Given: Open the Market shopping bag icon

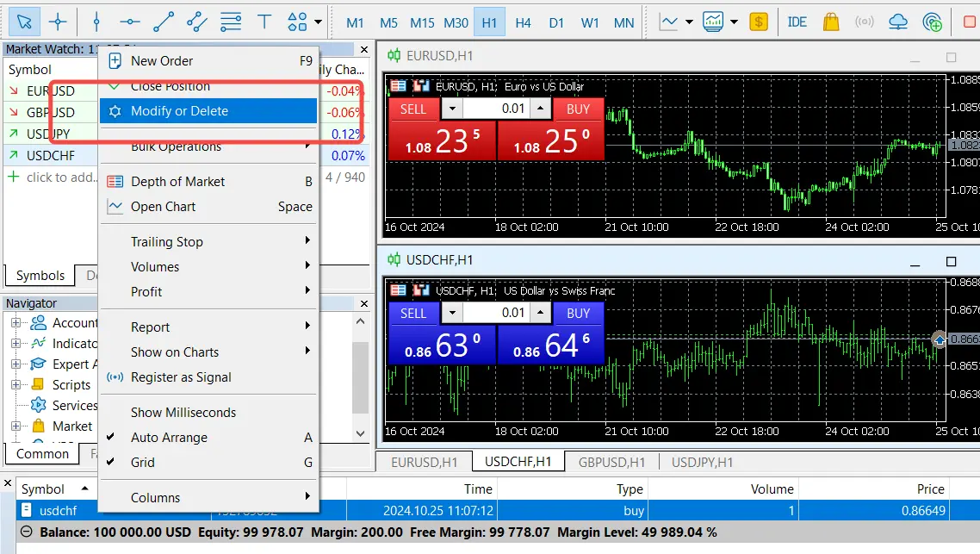Looking at the screenshot, I should (831, 22).
